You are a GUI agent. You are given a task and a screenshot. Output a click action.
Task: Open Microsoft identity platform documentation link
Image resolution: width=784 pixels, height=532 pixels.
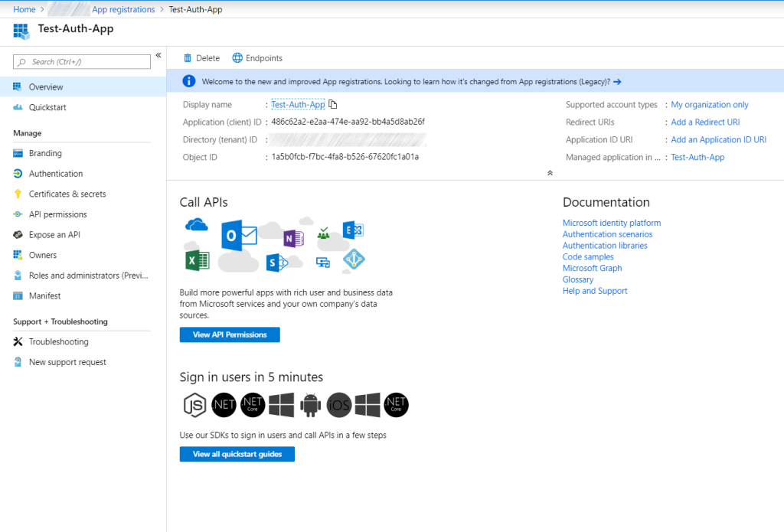pyautogui.click(x=611, y=223)
